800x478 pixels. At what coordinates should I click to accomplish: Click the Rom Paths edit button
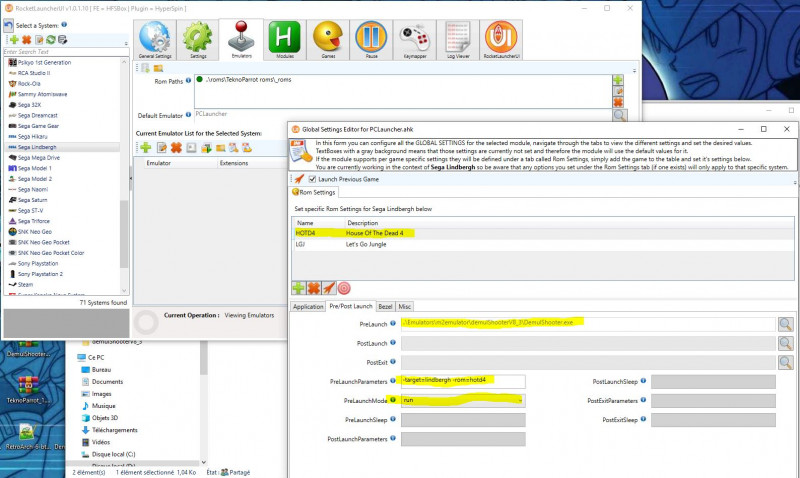(618, 91)
